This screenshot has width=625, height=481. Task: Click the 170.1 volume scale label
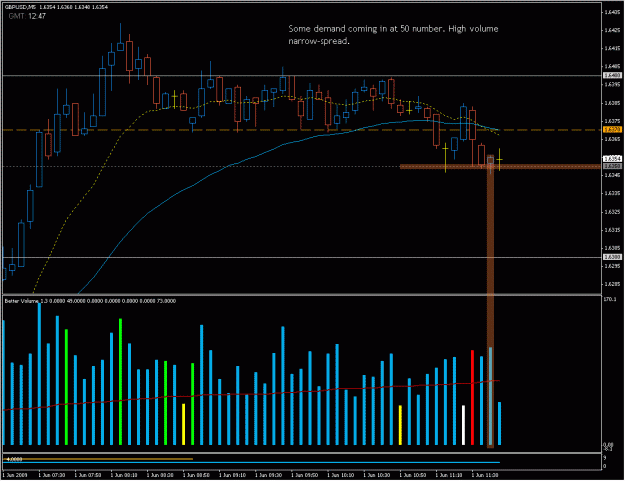[x=610, y=299]
